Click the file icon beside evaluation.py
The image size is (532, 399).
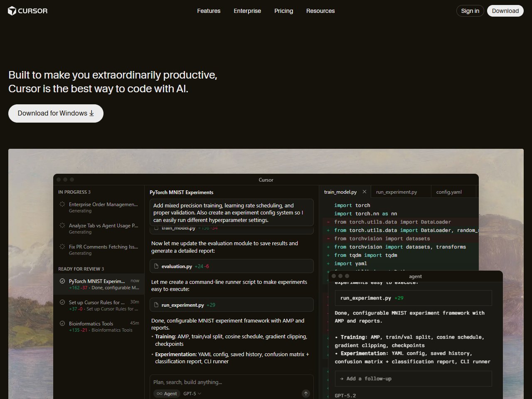pyautogui.click(x=156, y=266)
